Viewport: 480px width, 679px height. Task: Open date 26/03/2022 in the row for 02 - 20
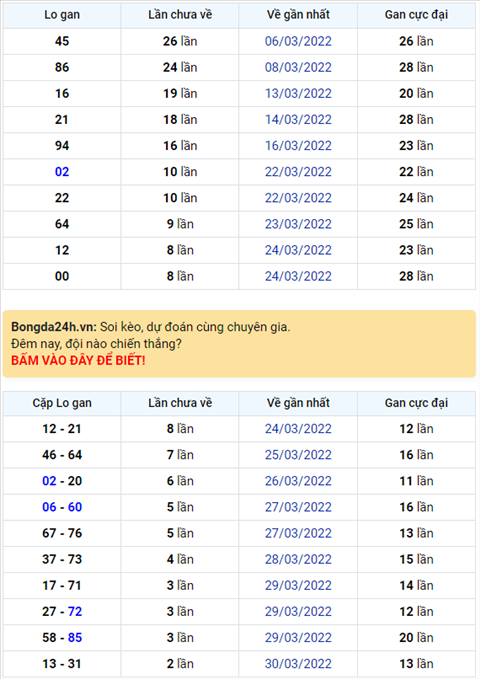pos(298,481)
